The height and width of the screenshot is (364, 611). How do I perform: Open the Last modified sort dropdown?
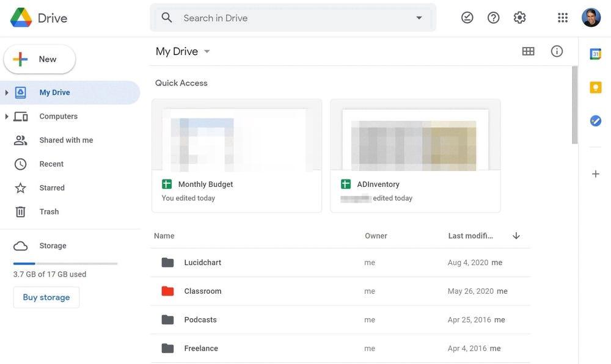pos(470,236)
